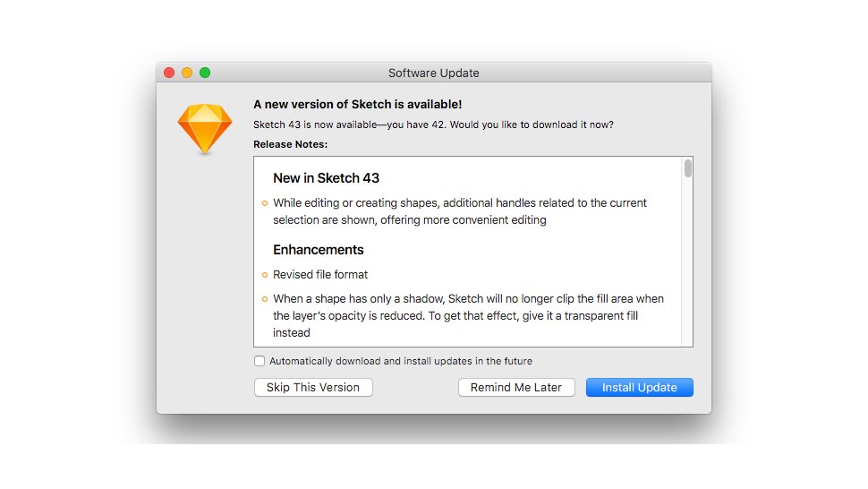Image resolution: width=868 pixels, height=489 pixels.
Task: Enable automatic download and install checkbox
Action: [260, 361]
